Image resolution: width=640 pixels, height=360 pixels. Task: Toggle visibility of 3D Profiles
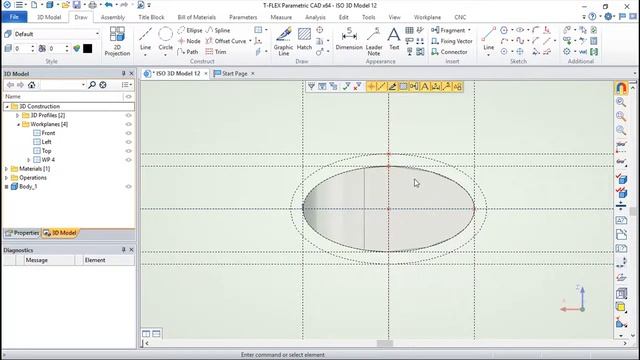tap(129, 115)
